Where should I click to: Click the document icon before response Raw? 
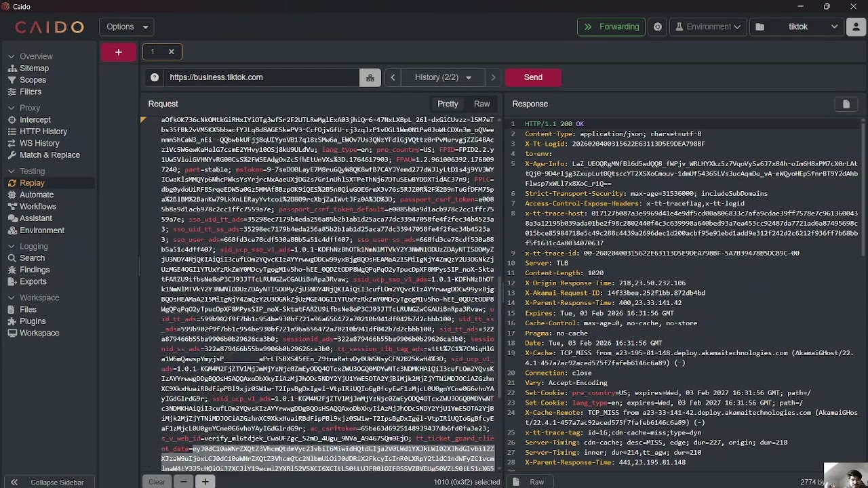516,482
